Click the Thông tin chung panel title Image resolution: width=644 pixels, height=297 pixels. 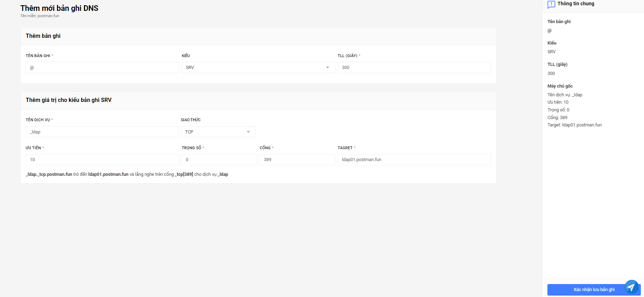click(x=576, y=4)
